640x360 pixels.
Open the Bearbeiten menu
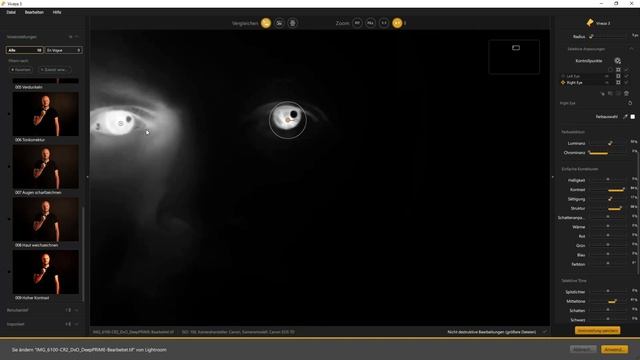pos(34,12)
